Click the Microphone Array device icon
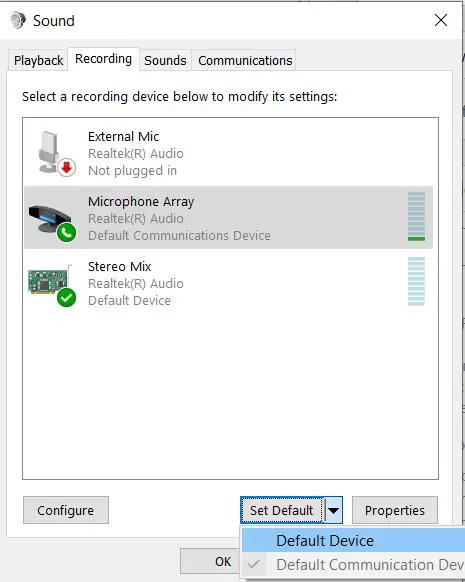This screenshot has width=465, height=582. [50, 219]
